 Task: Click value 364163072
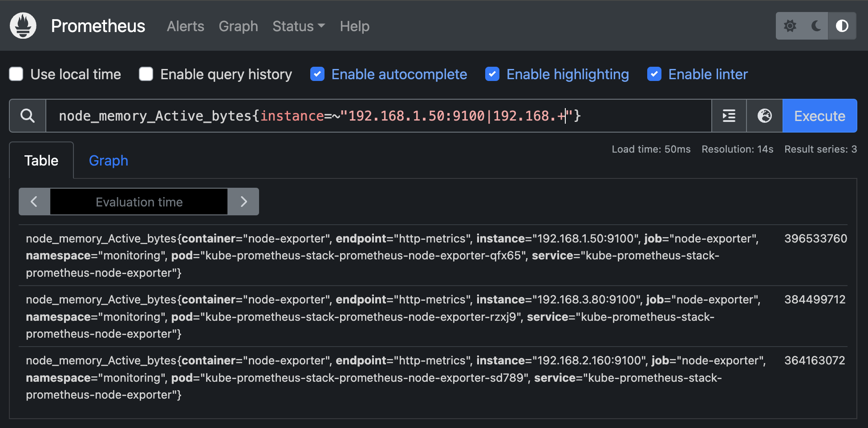point(815,360)
